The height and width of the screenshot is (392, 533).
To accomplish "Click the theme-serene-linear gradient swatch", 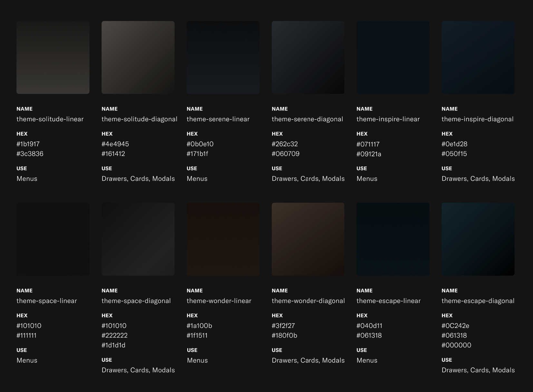I will click(223, 57).
